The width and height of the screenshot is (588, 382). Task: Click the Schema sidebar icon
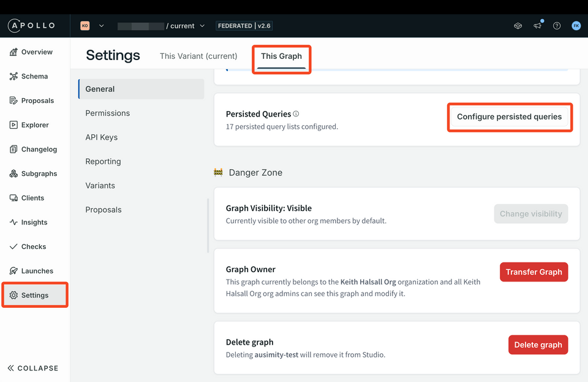13,76
